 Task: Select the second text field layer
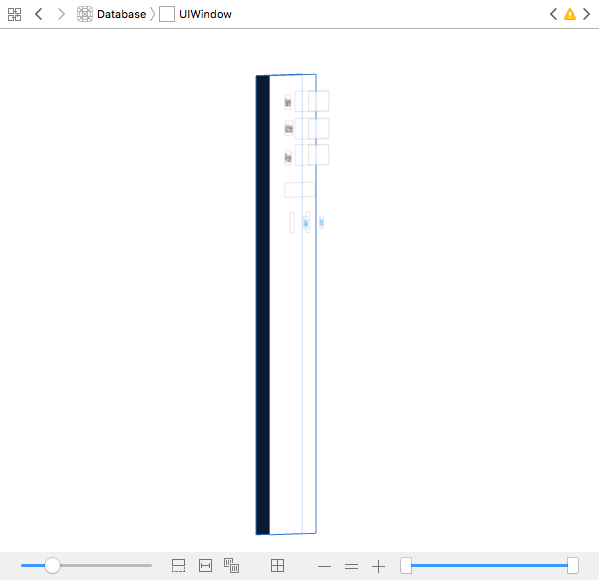tap(319, 128)
